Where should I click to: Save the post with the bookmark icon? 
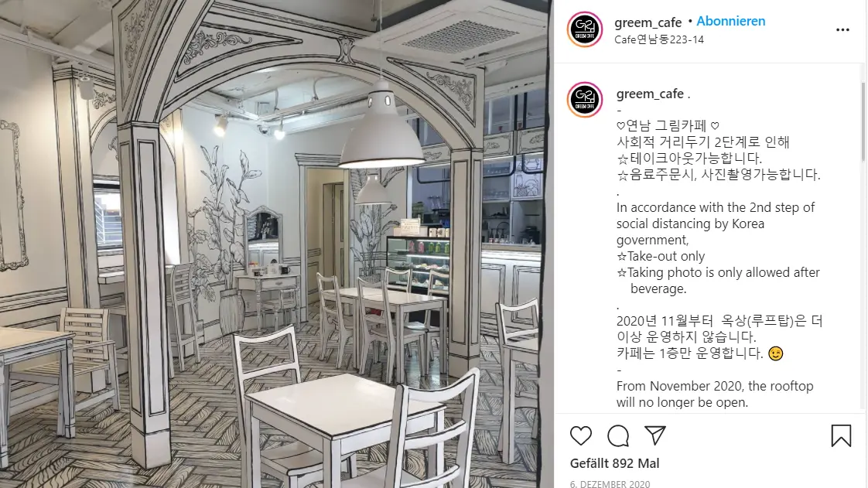click(841, 435)
